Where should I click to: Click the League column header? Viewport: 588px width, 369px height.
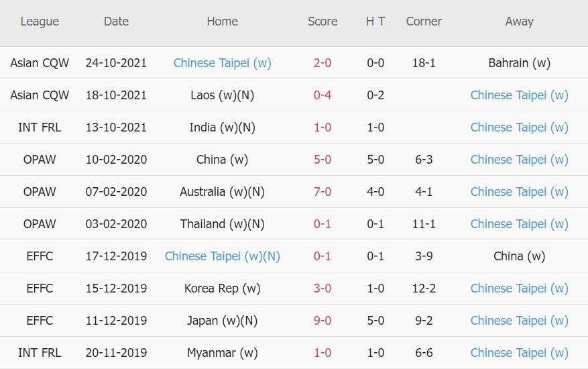pyautogui.click(x=40, y=21)
